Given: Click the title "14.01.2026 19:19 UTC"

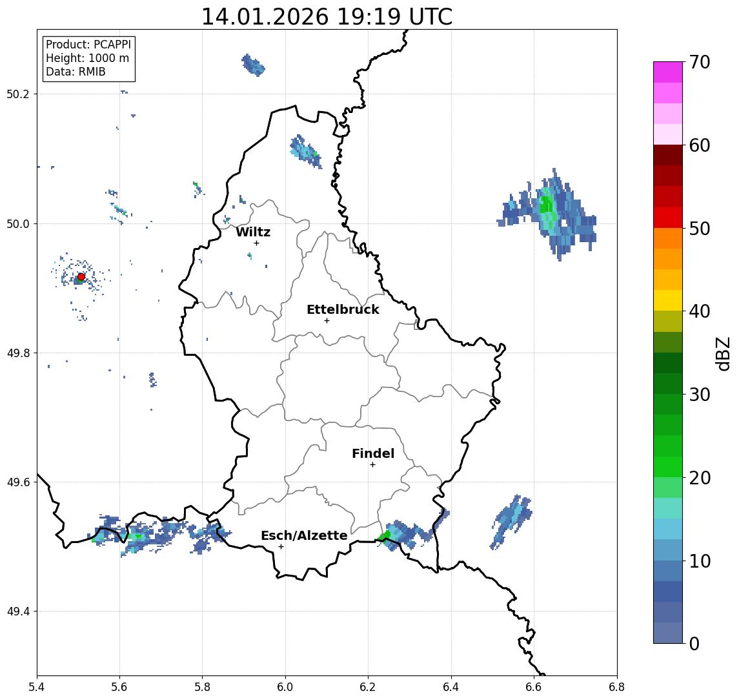Looking at the screenshot, I should click(x=327, y=17).
